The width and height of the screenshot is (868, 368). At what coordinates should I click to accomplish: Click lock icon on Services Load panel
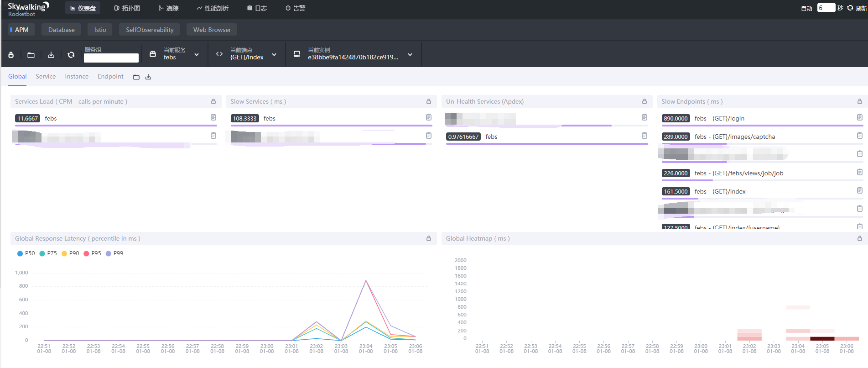(213, 101)
